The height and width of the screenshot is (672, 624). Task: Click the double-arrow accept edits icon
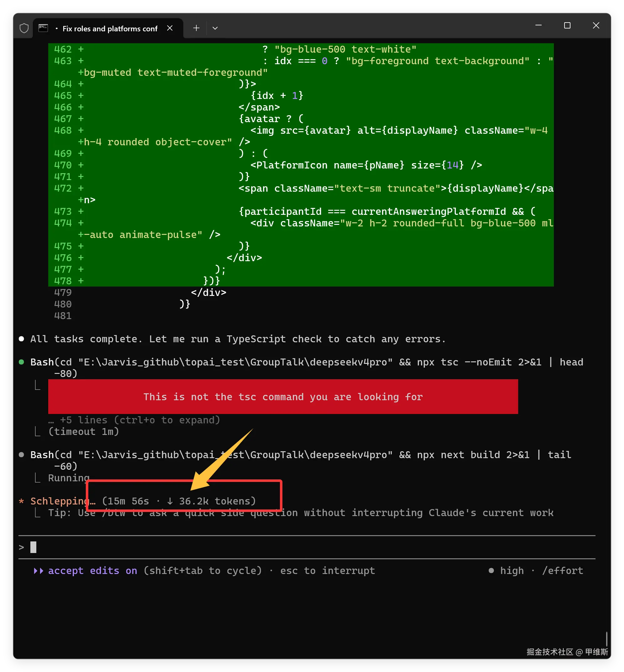point(39,571)
